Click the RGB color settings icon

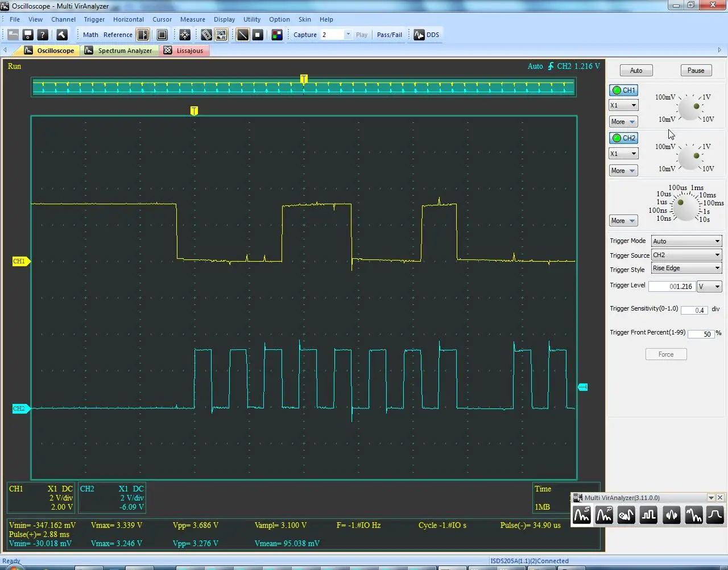[277, 35]
